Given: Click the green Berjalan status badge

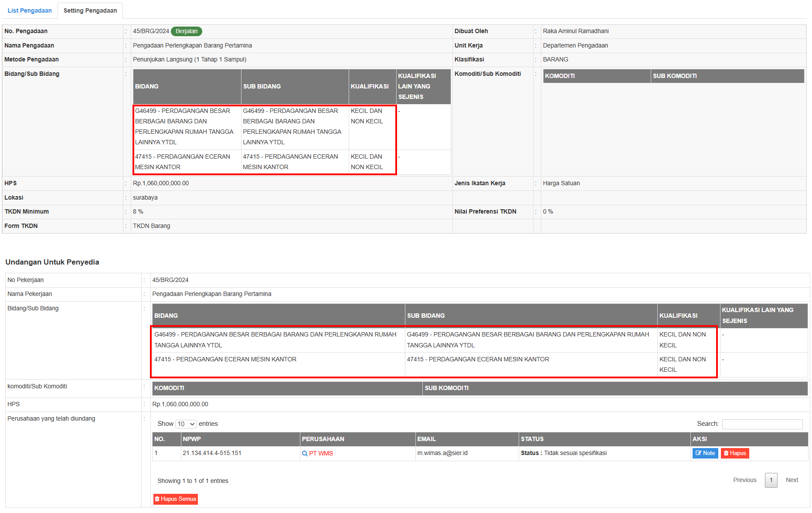Looking at the screenshot, I should pyautogui.click(x=187, y=31).
